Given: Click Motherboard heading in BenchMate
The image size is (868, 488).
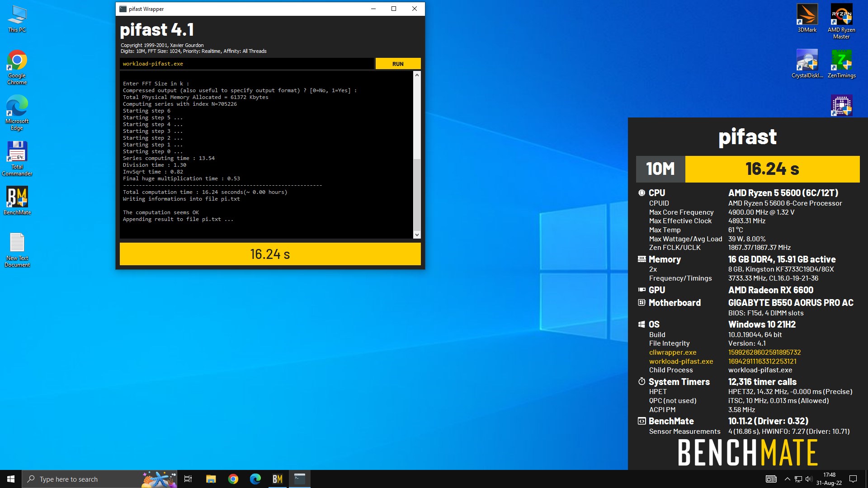Looking at the screenshot, I should pyautogui.click(x=675, y=303).
